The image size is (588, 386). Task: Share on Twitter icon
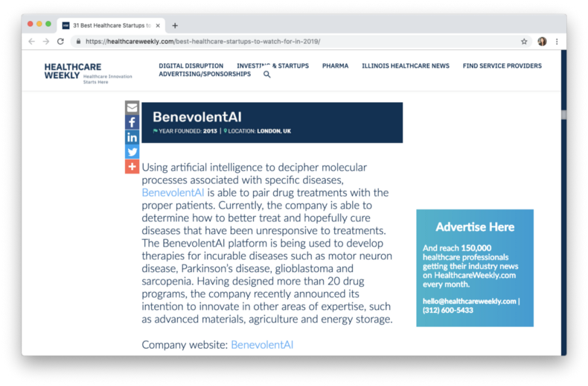click(x=132, y=152)
